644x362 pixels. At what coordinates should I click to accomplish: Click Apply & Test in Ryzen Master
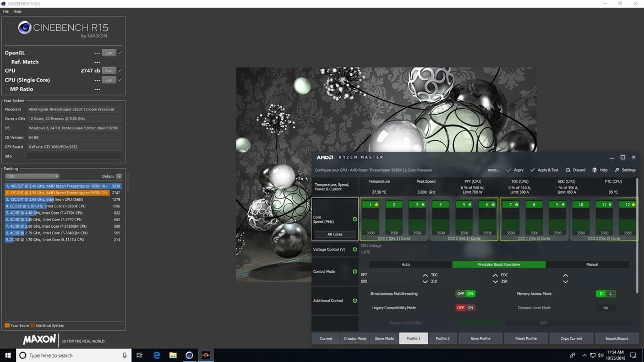pos(544,170)
